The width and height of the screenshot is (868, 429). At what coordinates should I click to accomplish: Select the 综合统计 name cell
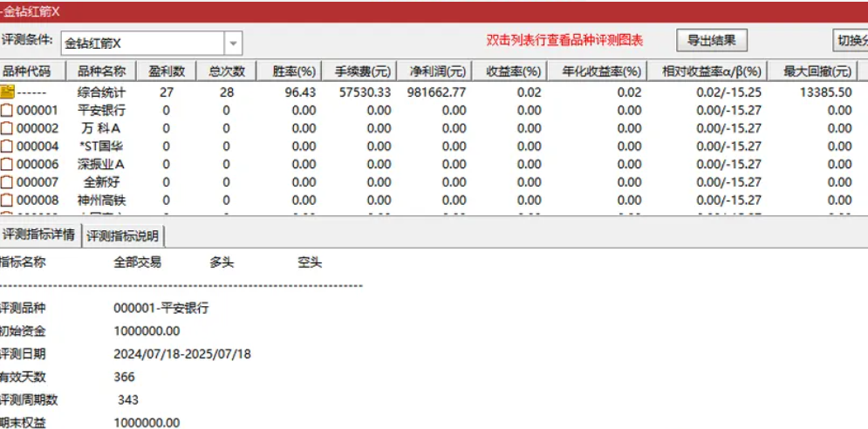click(101, 92)
